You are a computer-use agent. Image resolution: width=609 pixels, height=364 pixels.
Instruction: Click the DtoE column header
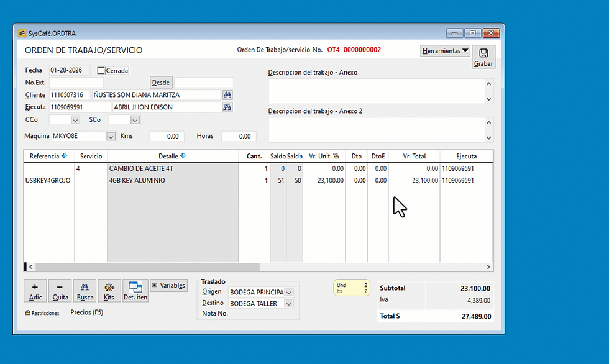click(x=378, y=156)
